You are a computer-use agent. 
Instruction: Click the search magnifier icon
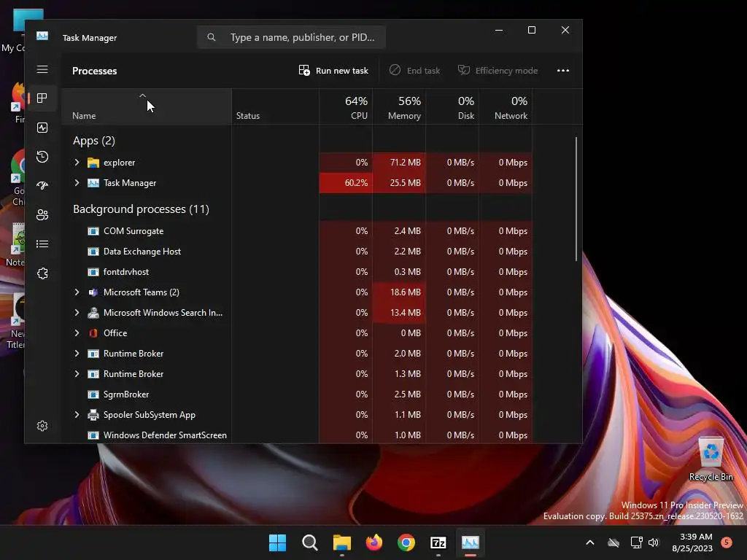coord(212,37)
